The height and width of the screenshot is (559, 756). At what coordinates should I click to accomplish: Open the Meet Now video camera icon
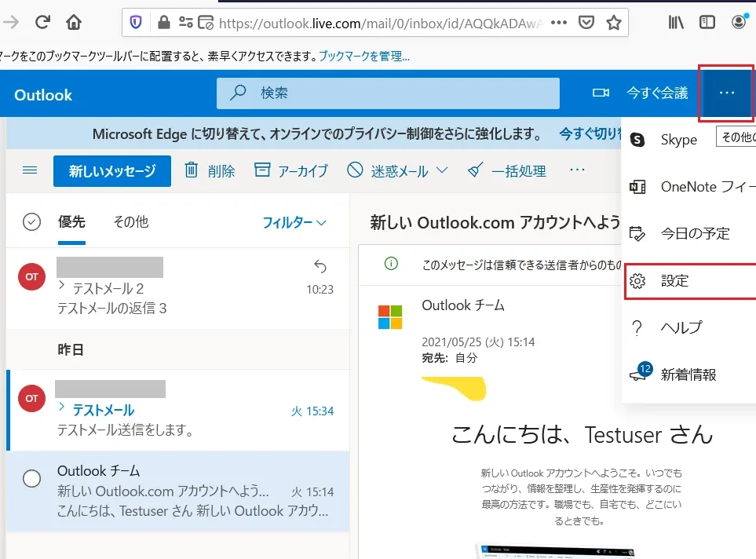601,93
